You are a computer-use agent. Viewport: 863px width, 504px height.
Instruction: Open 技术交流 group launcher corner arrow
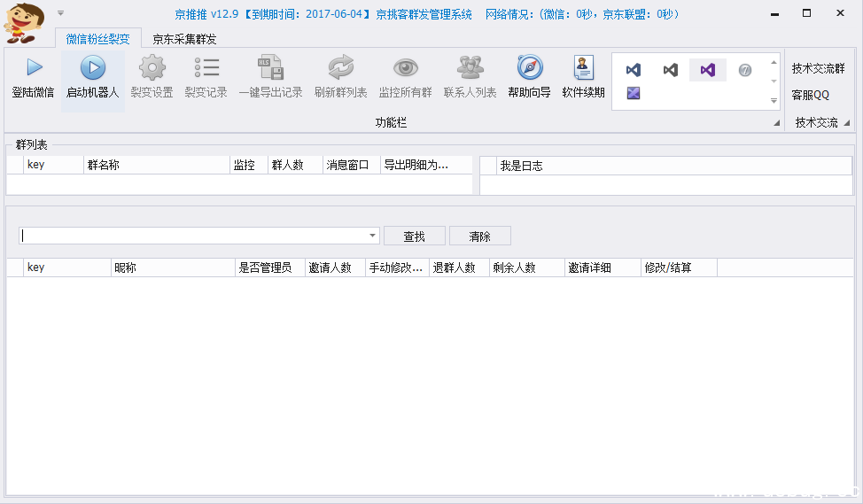(x=847, y=123)
